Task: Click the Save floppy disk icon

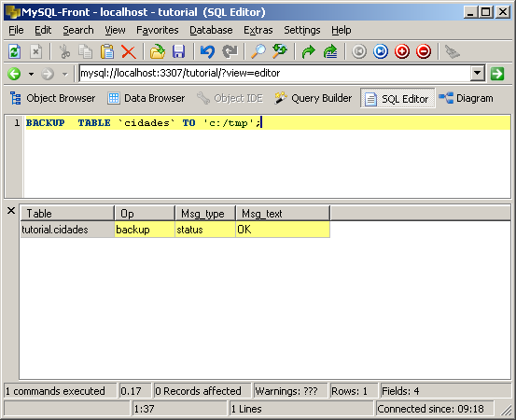Action: pos(179,51)
